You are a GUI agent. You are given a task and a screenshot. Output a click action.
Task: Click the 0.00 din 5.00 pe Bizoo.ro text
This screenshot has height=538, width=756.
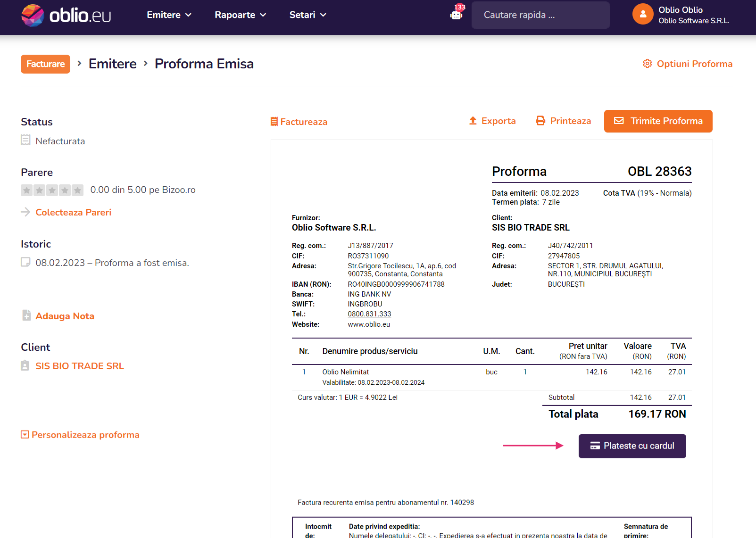(x=143, y=190)
